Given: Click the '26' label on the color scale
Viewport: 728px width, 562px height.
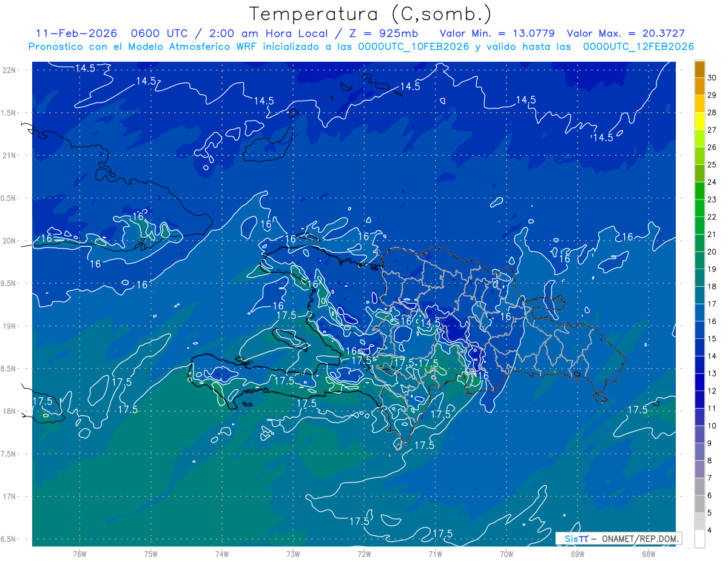Looking at the screenshot, I should (x=712, y=147).
